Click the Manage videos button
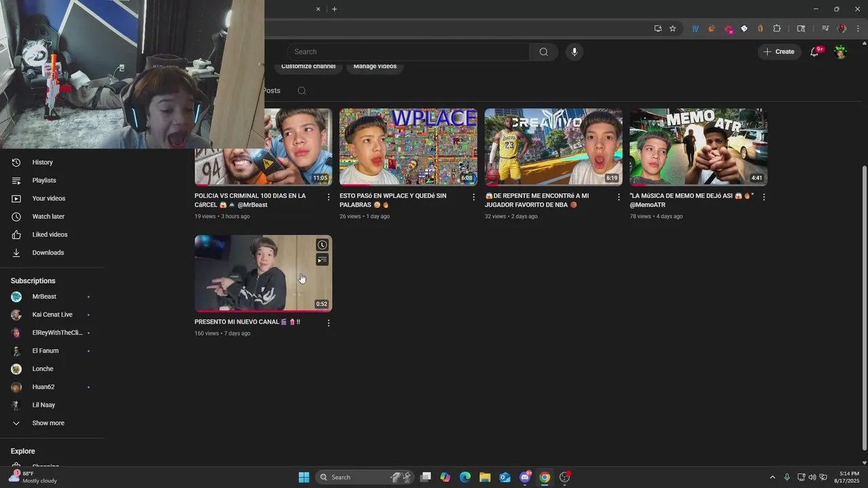The width and height of the screenshot is (868, 488). [x=375, y=66]
